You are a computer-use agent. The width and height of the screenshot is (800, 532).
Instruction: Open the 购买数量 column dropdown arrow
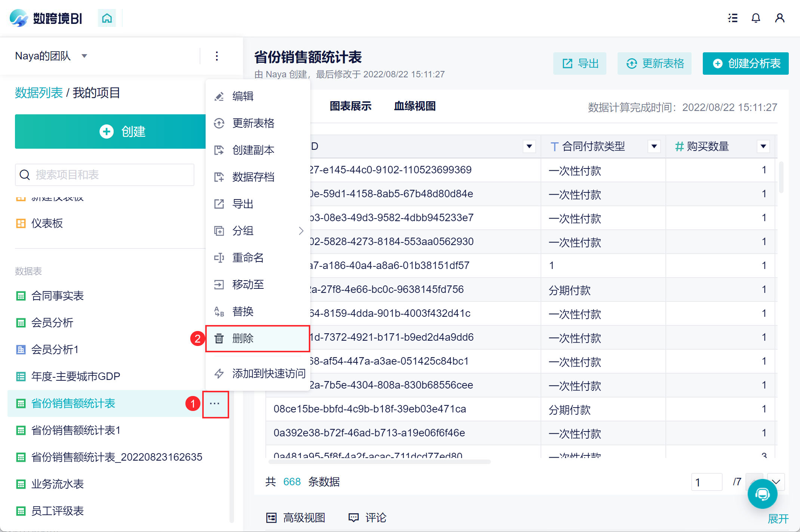tap(763, 146)
